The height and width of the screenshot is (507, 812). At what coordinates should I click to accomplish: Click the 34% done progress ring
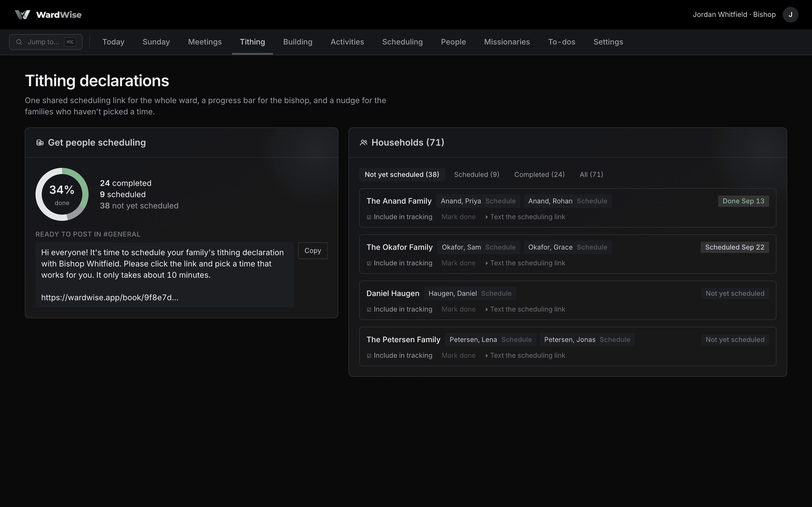coord(62,194)
